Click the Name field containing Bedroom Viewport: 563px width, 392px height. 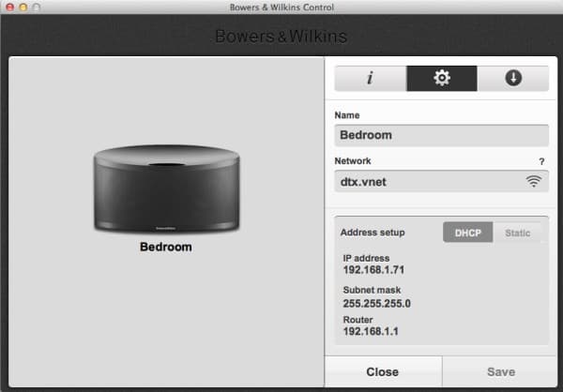point(441,135)
